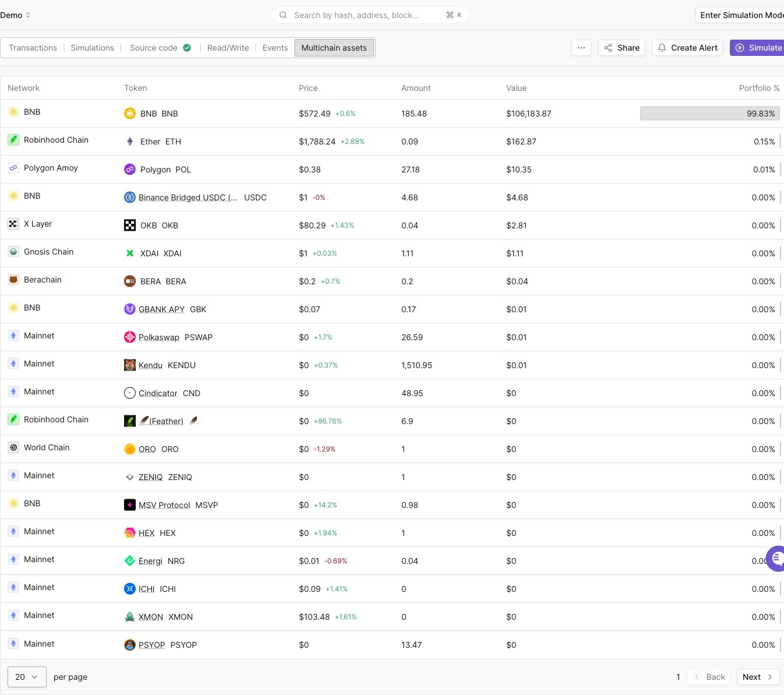Image resolution: width=784 pixels, height=695 pixels.
Task: Click the Amount column header
Action: click(416, 88)
